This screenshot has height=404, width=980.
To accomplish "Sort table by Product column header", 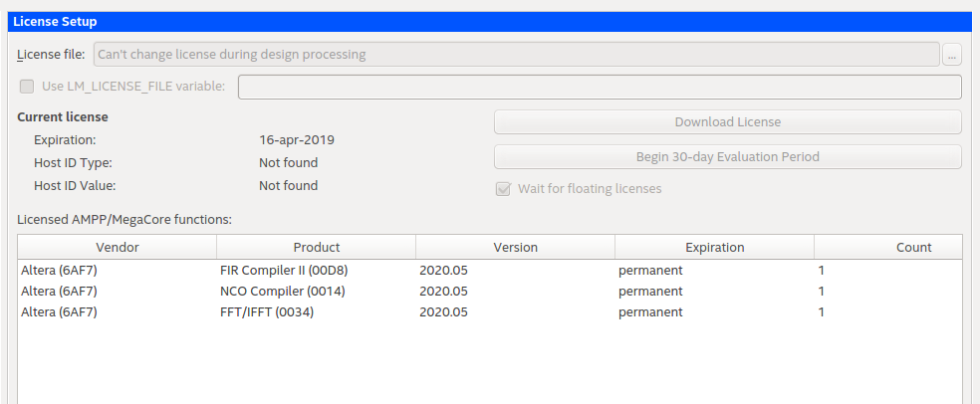I will pyautogui.click(x=317, y=248).
